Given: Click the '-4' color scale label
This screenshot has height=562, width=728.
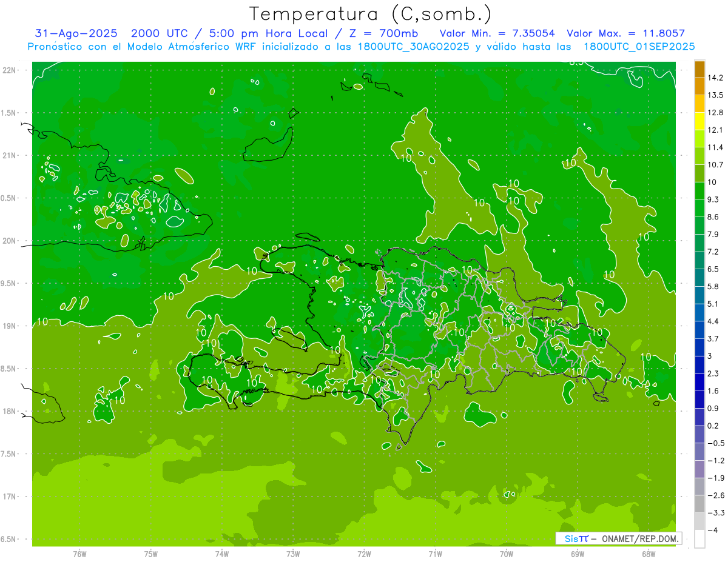Looking at the screenshot, I should click(x=713, y=530).
